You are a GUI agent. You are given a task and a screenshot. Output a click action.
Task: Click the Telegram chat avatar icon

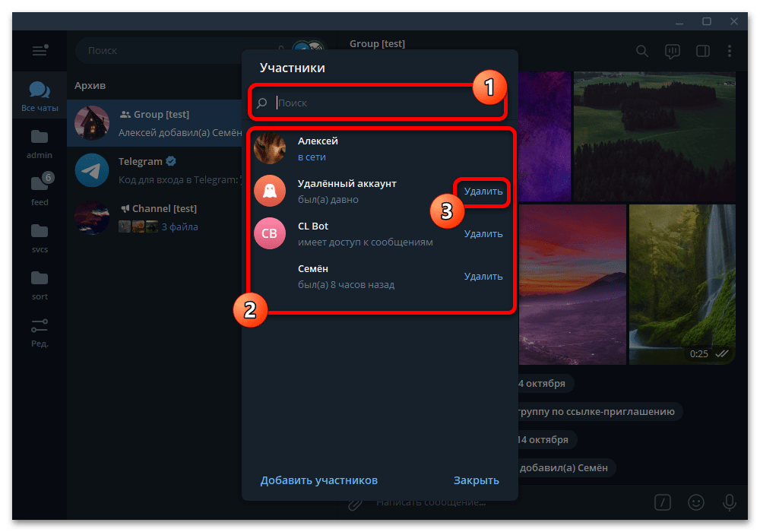tap(92, 170)
